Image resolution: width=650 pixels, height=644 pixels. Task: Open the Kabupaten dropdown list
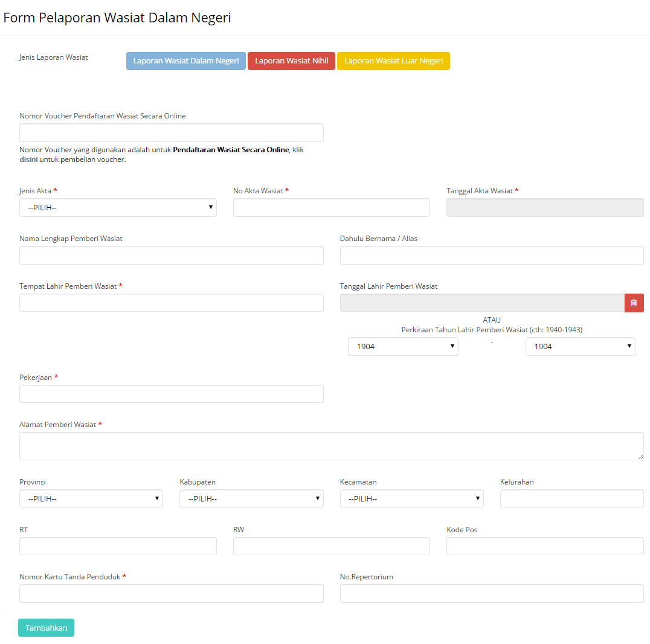pos(251,498)
